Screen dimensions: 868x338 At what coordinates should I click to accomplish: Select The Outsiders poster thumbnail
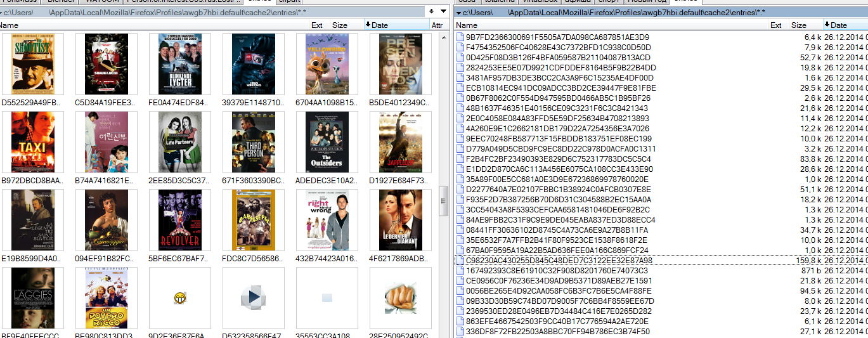(x=327, y=142)
